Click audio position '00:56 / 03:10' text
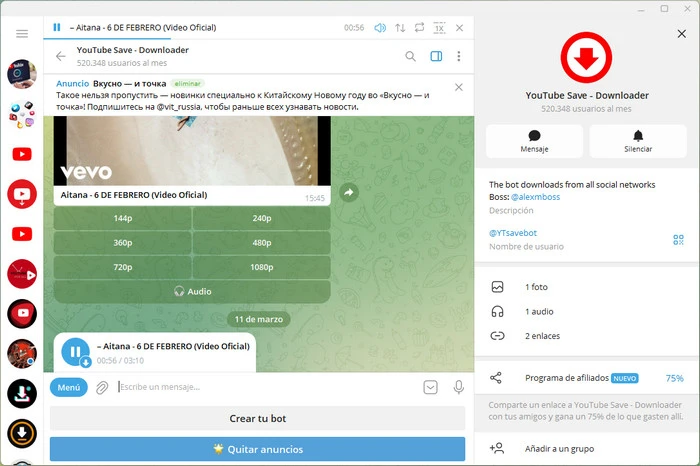 point(120,361)
